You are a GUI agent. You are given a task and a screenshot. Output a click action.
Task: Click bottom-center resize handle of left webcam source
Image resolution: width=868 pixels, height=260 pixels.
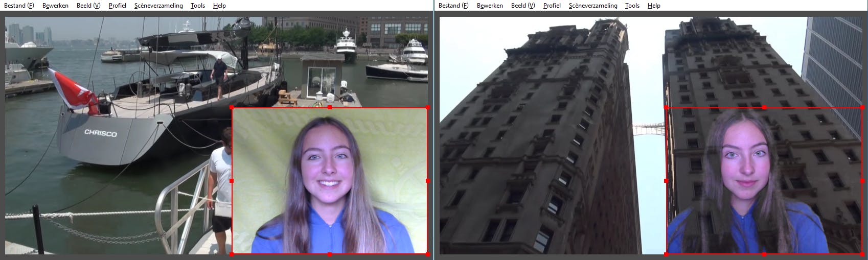pyautogui.click(x=330, y=254)
